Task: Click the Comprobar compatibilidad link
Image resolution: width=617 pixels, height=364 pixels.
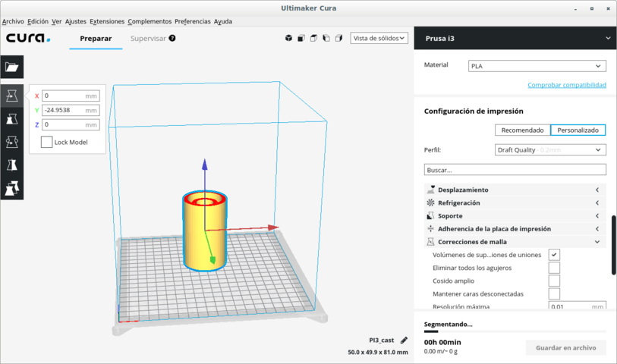Action: (567, 85)
